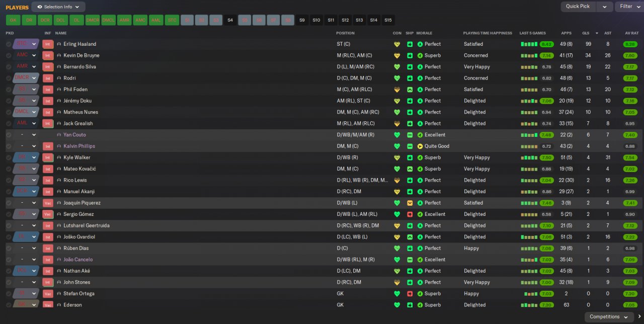Toggle the selection tick for Kyle Walker
644x324 pixels.
tap(9, 157)
